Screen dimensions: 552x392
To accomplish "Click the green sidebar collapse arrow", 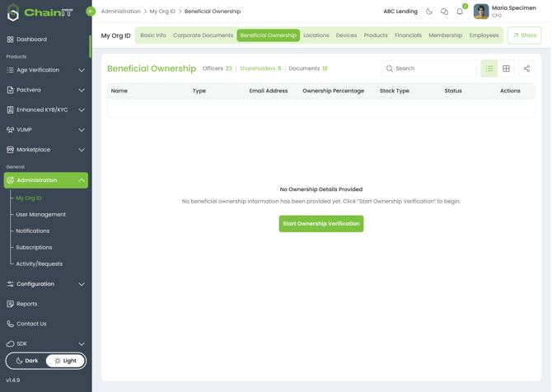I will (x=91, y=12).
